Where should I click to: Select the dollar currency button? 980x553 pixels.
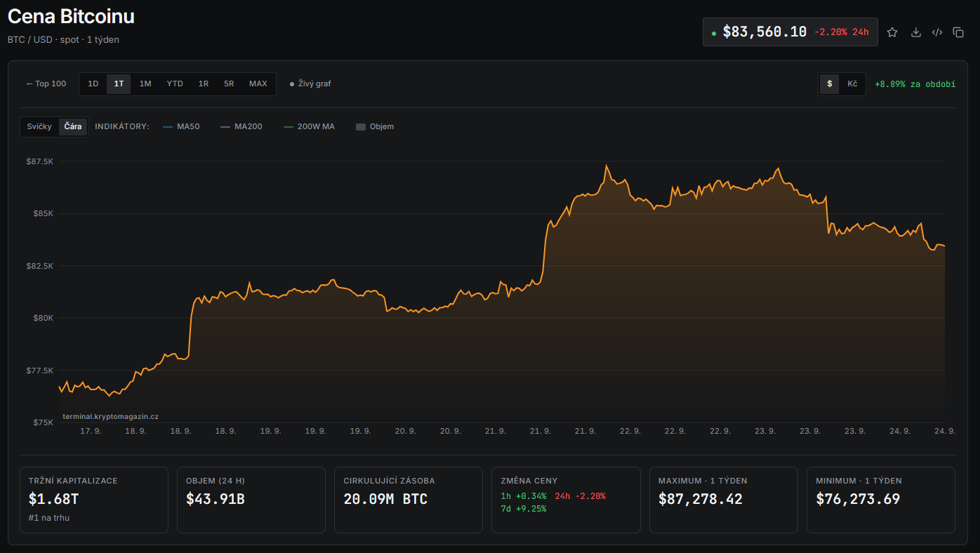[830, 84]
